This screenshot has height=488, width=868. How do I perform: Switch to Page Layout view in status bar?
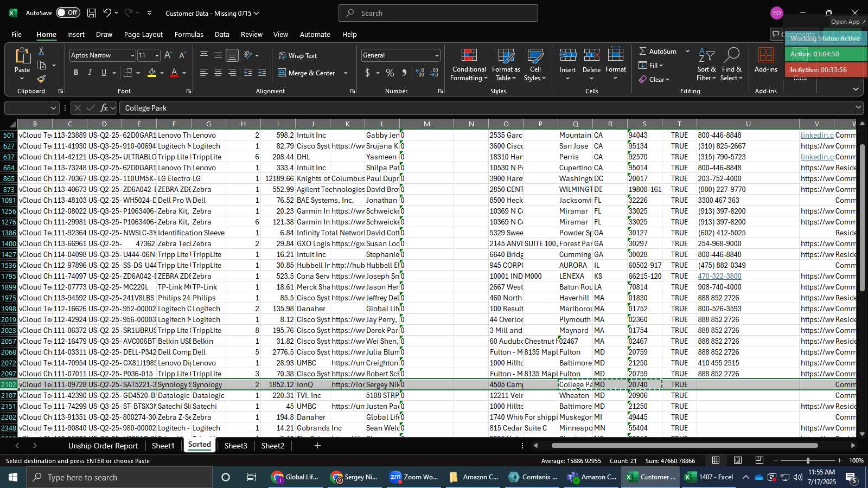click(x=738, y=460)
